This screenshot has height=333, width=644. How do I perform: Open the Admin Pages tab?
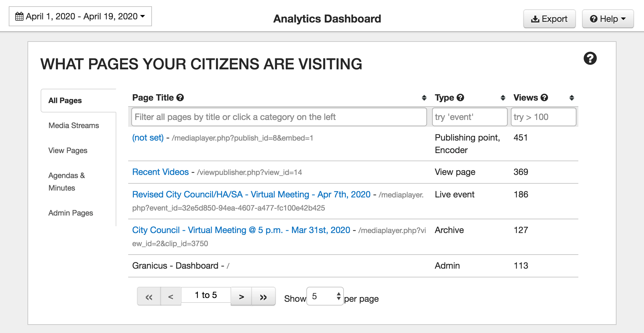[71, 213]
